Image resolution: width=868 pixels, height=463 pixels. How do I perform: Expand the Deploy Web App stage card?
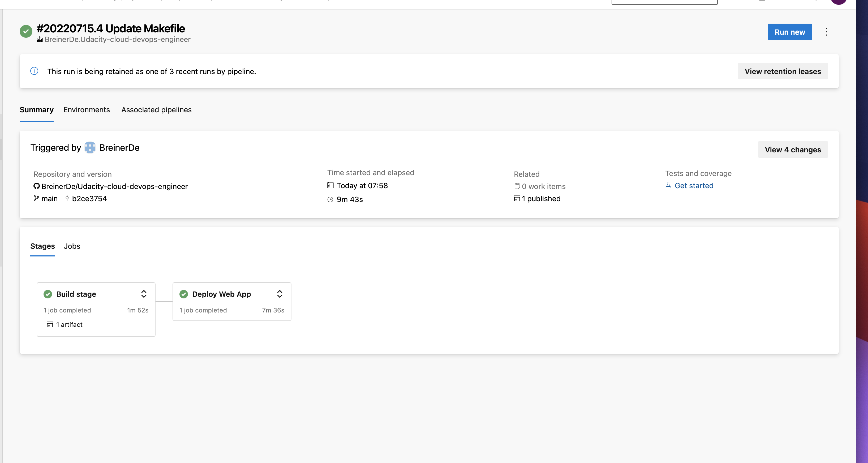280,294
